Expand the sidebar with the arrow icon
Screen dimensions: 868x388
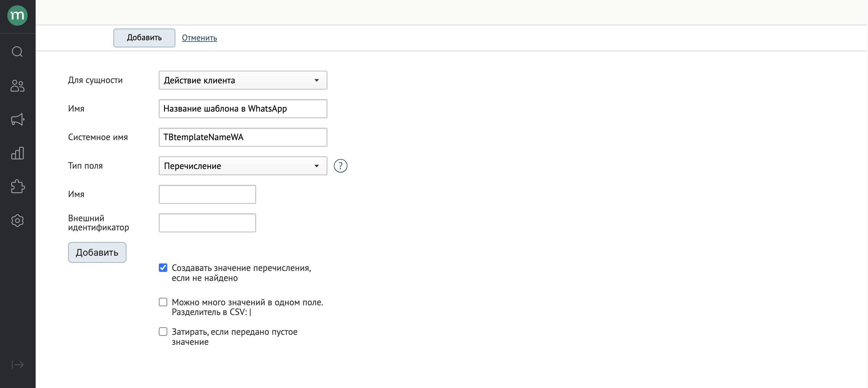coord(18,365)
